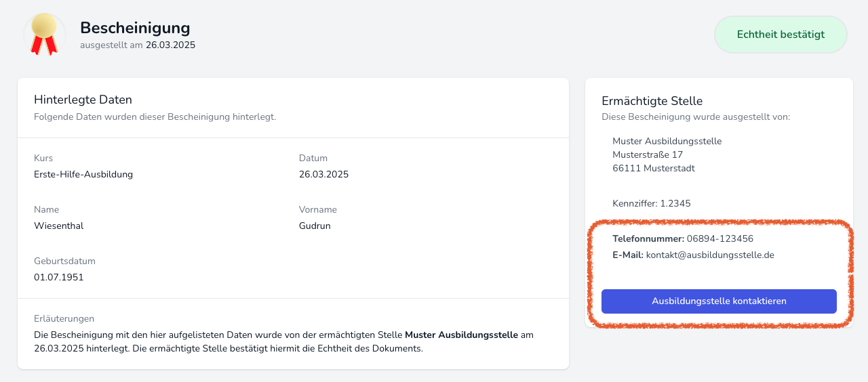The height and width of the screenshot is (382, 868).
Task: Click the Ermächtigte Stelle card title
Action: point(652,101)
